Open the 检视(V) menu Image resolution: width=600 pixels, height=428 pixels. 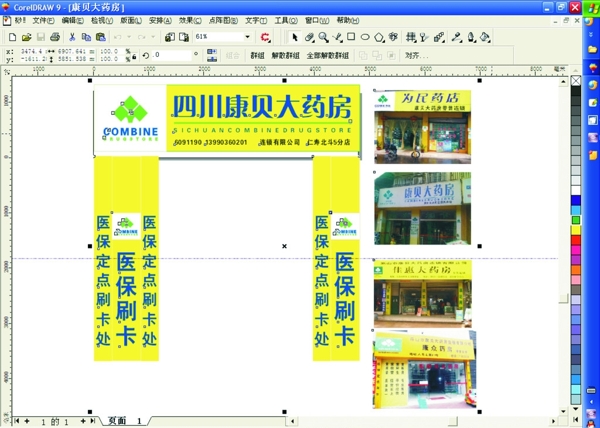tap(102, 21)
